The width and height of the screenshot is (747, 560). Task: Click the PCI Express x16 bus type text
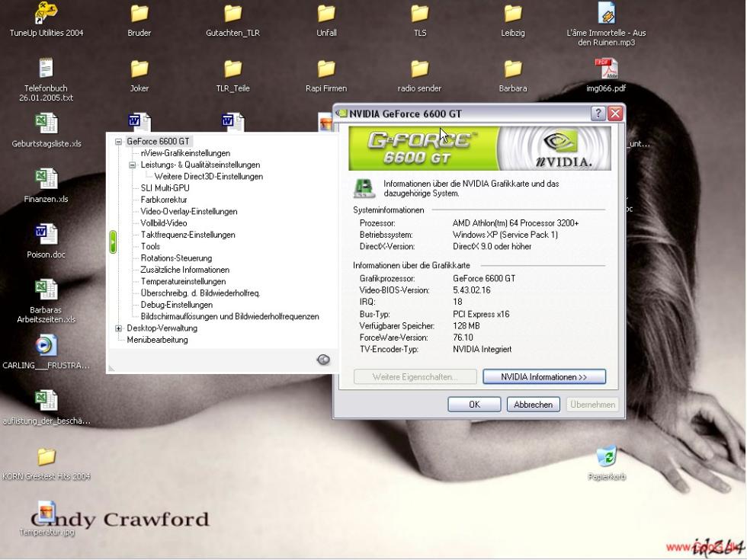tap(481, 314)
